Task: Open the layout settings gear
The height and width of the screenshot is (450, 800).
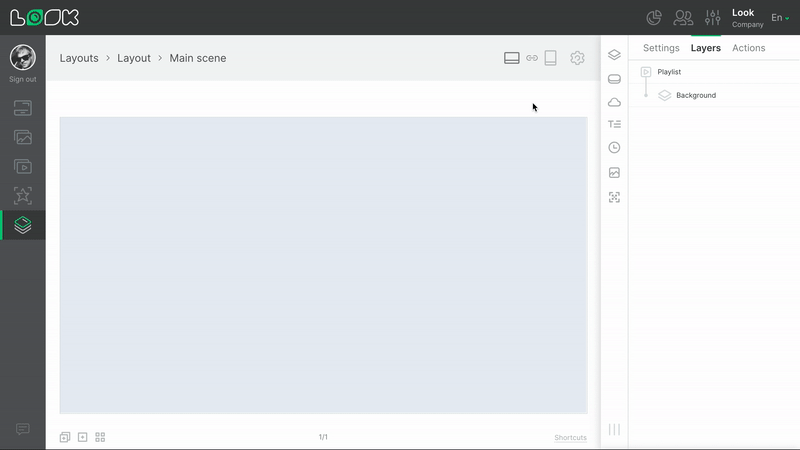Action: 577,58
